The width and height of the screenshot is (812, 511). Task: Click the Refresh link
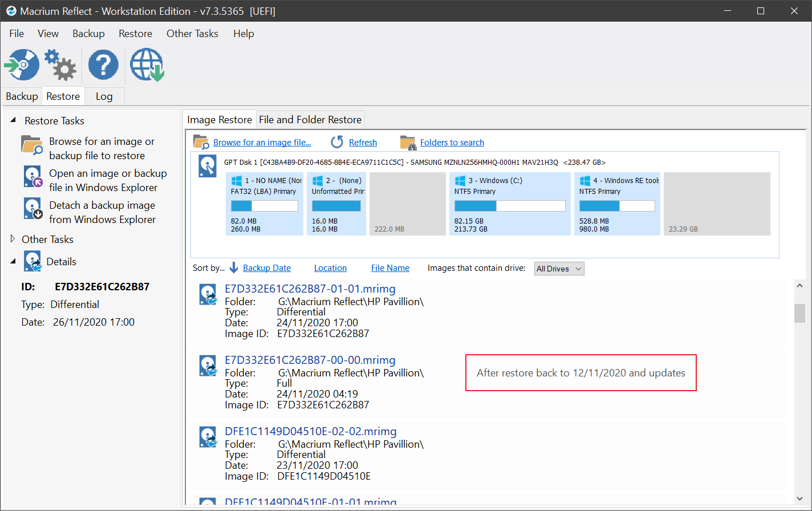coord(363,143)
